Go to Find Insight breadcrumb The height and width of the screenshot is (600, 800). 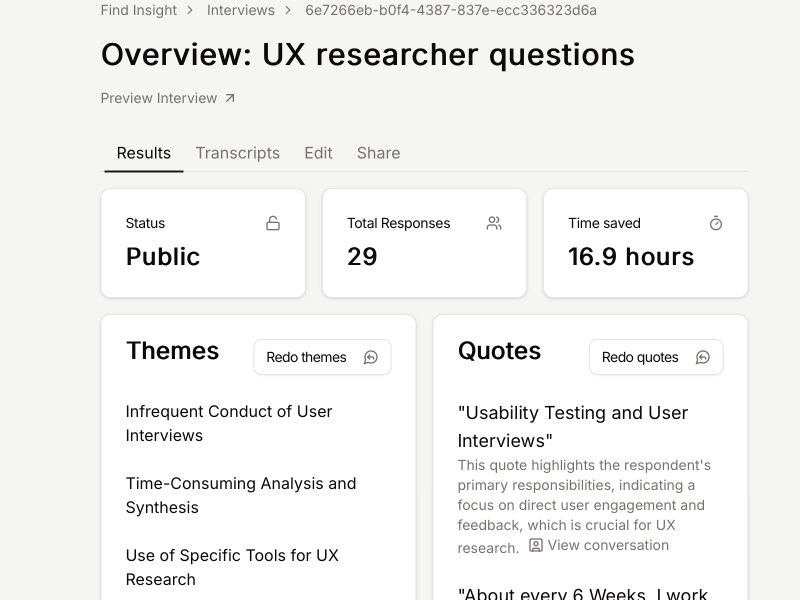138,10
